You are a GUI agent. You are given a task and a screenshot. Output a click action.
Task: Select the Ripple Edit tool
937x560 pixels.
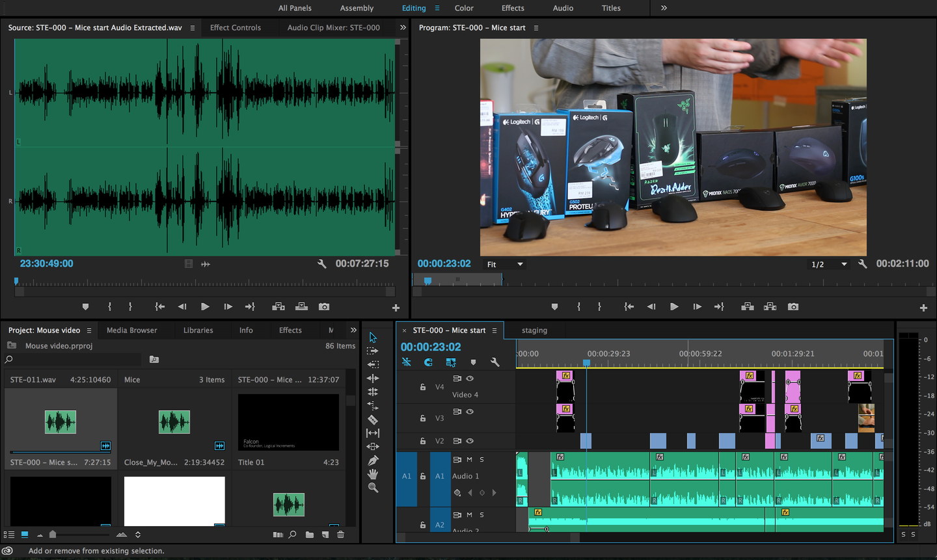(x=373, y=378)
